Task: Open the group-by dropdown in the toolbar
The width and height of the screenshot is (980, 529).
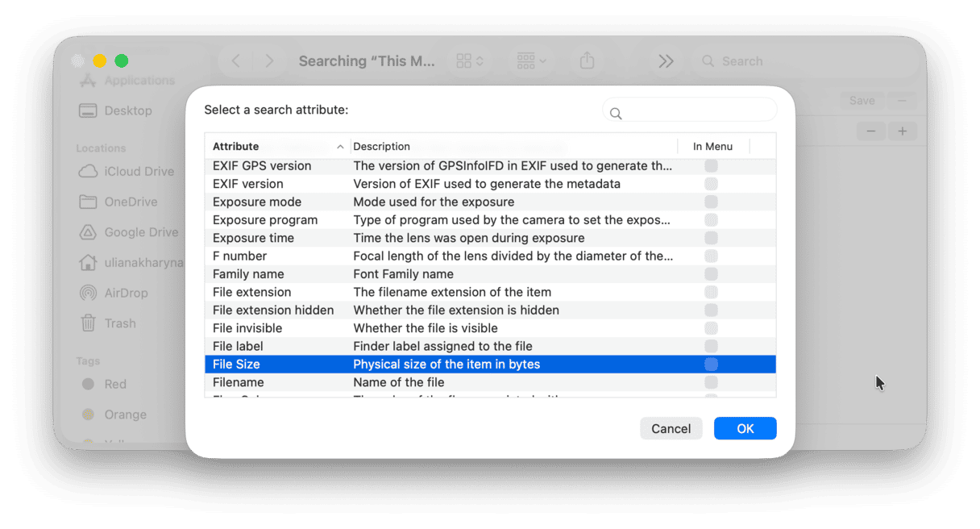Action: click(530, 60)
